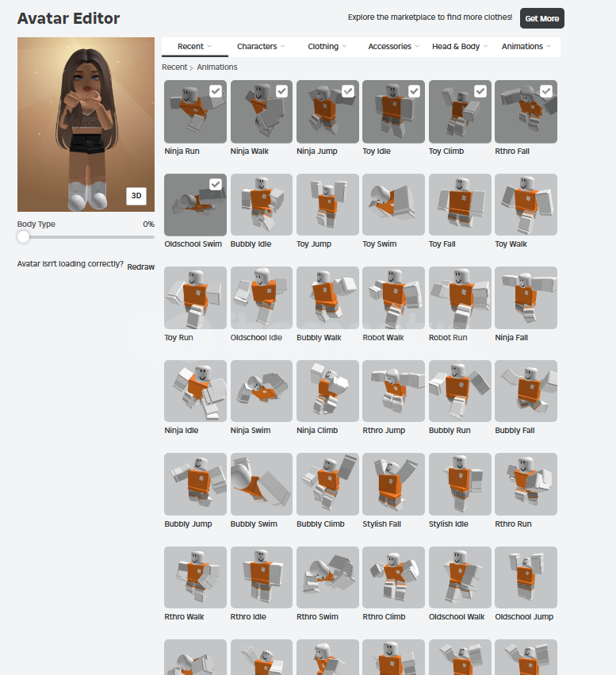Switch to the Characters tab
The image size is (616, 675).
[x=261, y=47]
